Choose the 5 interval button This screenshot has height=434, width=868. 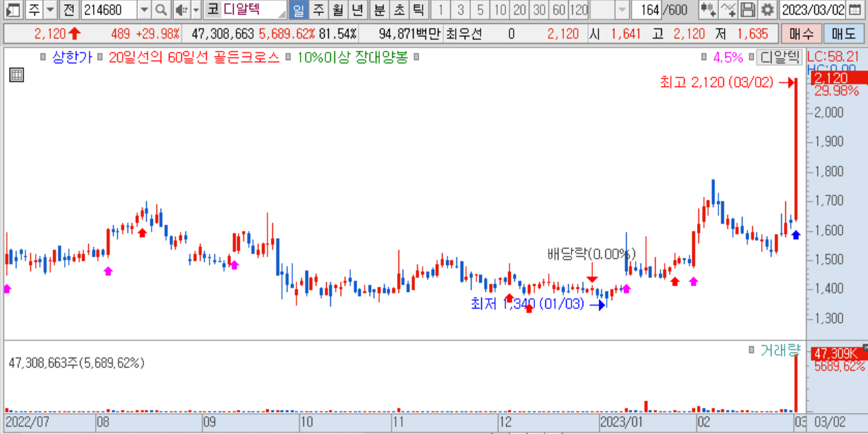(480, 10)
